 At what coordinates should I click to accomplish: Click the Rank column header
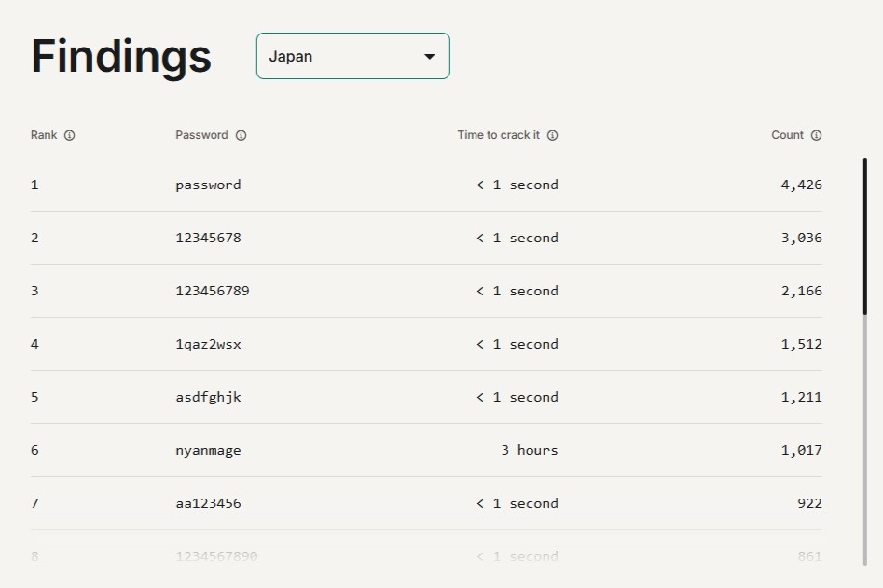click(44, 135)
